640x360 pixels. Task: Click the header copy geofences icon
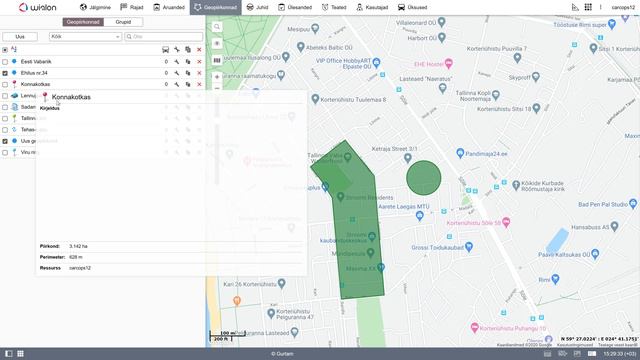(x=188, y=50)
